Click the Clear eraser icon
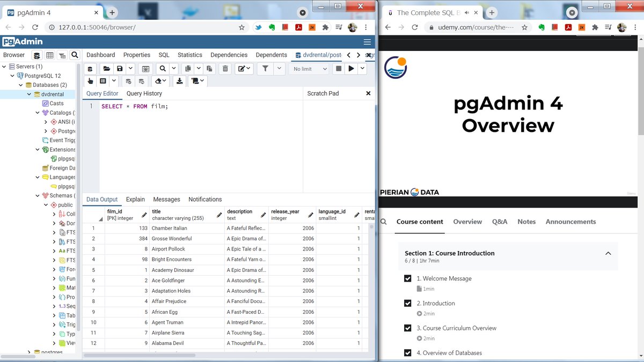Screen dimensions: 644x362 click(158, 81)
